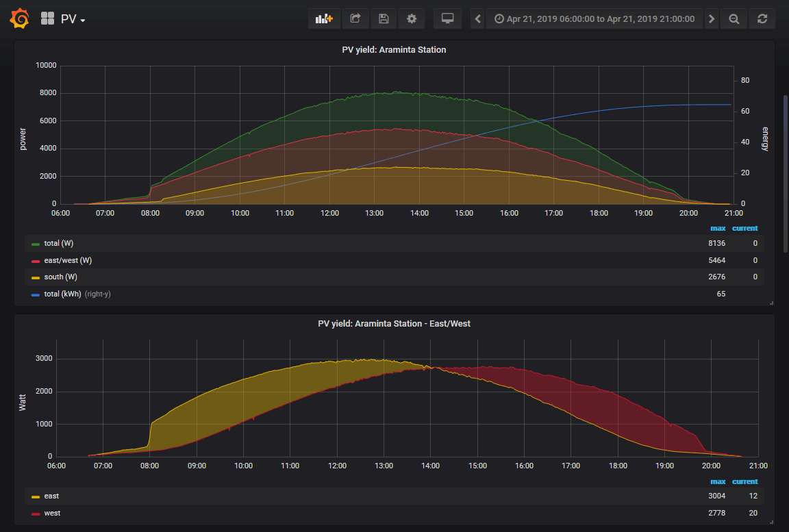Toggle total (kWh) series in legend
This screenshot has height=532, width=789.
click(62, 294)
